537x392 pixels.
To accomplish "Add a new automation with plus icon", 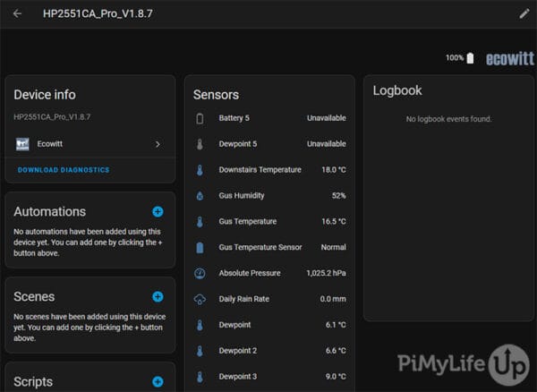I will coord(158,212).
